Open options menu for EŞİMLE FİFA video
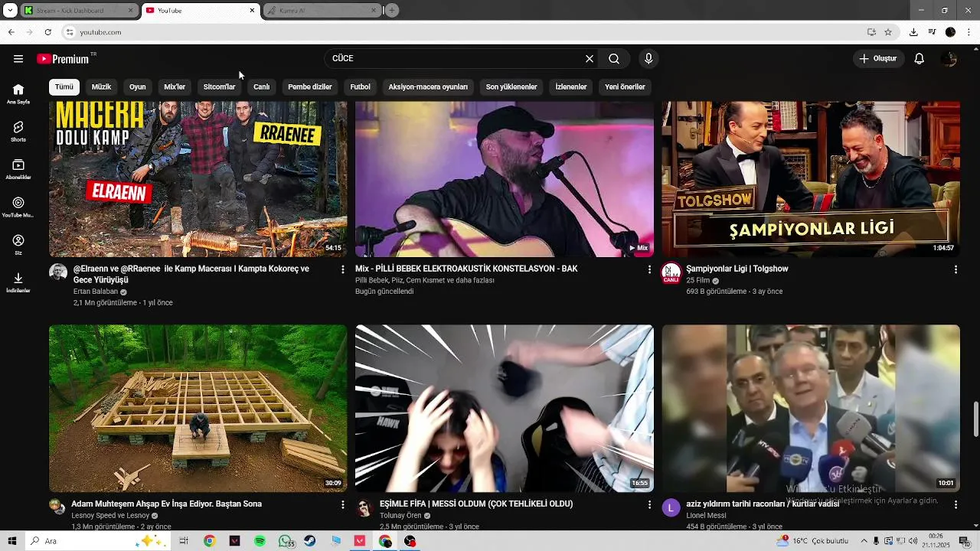Viewport: 980px width, 551px height. click(x=649, y=505)
